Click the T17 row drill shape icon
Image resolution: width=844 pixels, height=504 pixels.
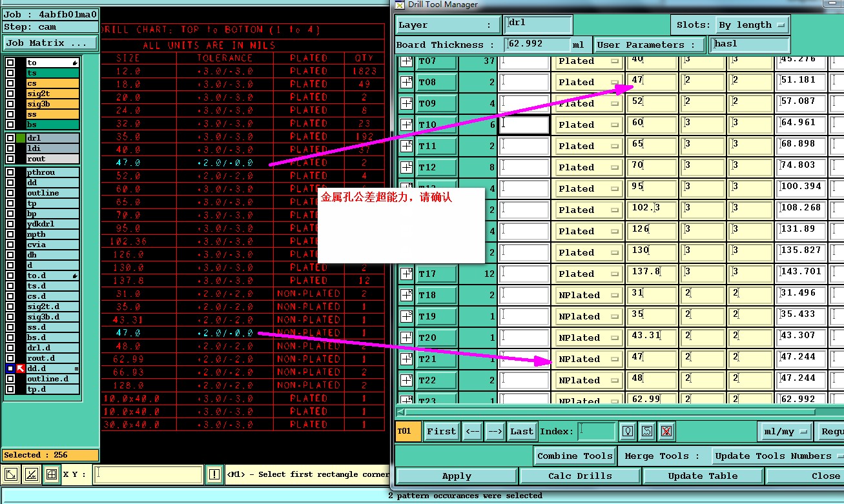(x=406, y=274)
